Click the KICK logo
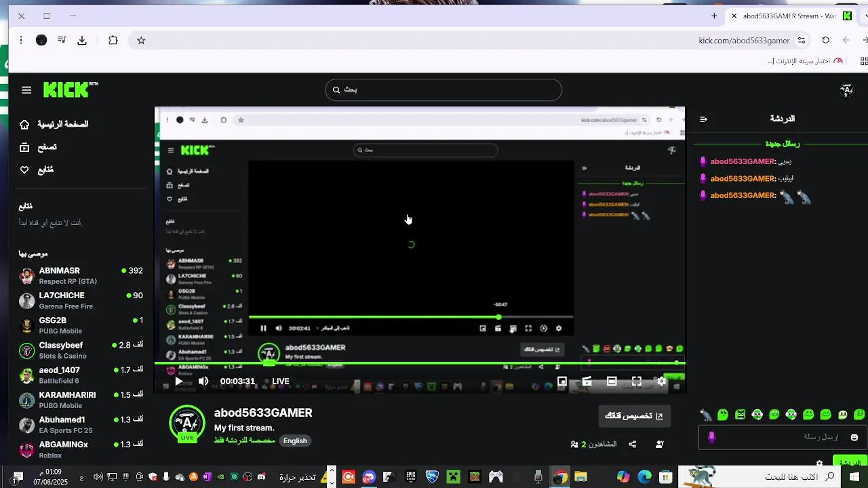868x488 pixels. (x=71, y=89)
